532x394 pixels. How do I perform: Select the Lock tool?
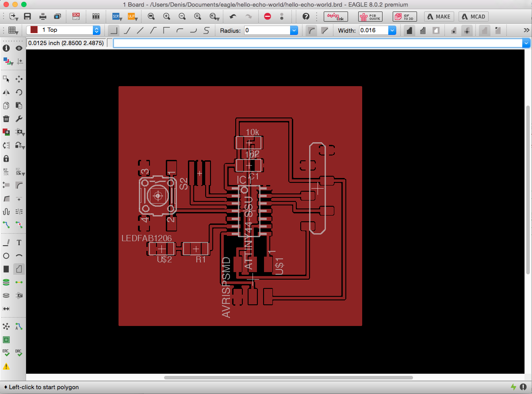(6, 158)
